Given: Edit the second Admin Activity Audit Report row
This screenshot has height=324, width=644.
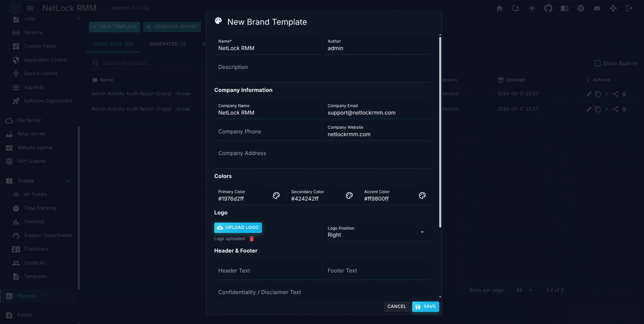Looking at the screenshot, I should (x=589, y=109).
